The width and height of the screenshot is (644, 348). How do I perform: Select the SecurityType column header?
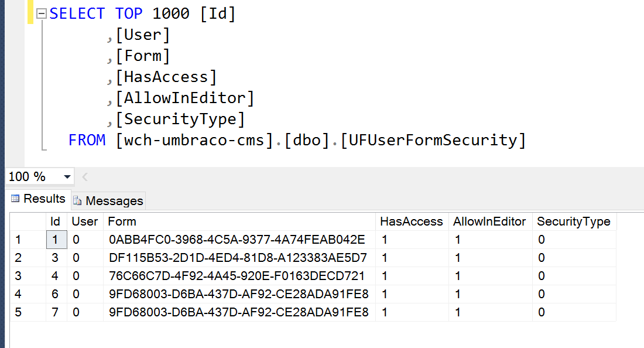574,221
